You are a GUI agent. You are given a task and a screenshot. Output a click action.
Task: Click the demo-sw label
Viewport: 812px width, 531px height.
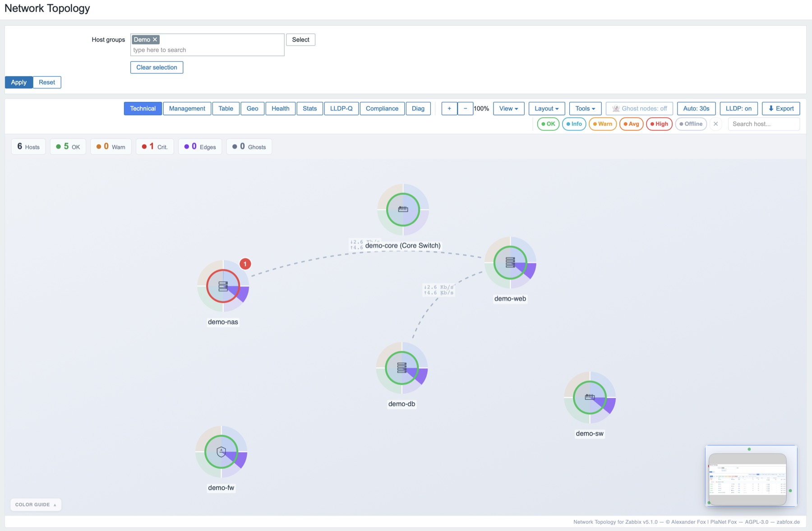tap(590, 434)
